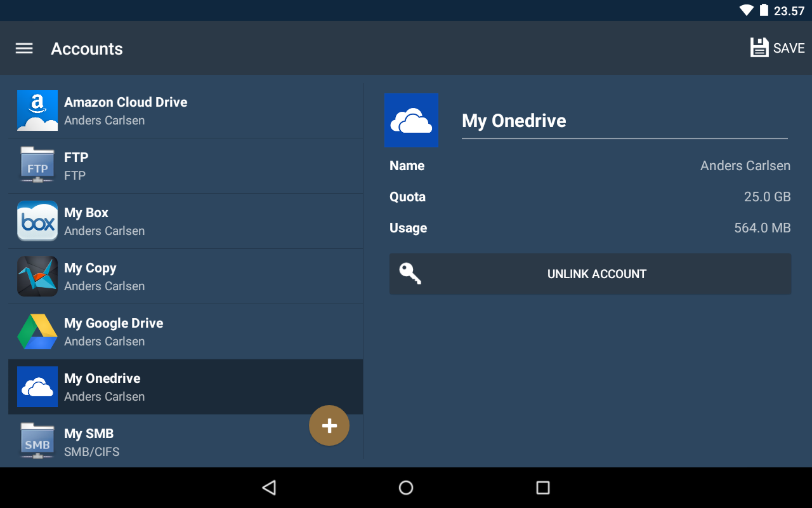Select the My Copy account title

point(90,268)
